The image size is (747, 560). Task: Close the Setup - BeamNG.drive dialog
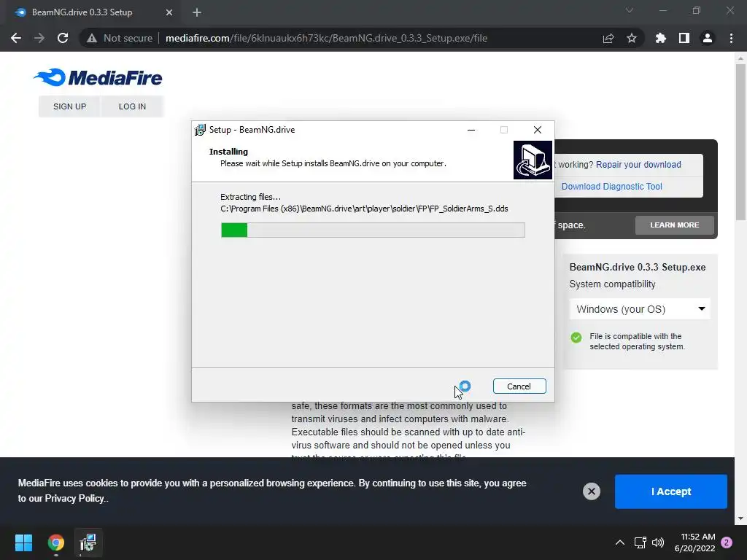coord(538,130)
